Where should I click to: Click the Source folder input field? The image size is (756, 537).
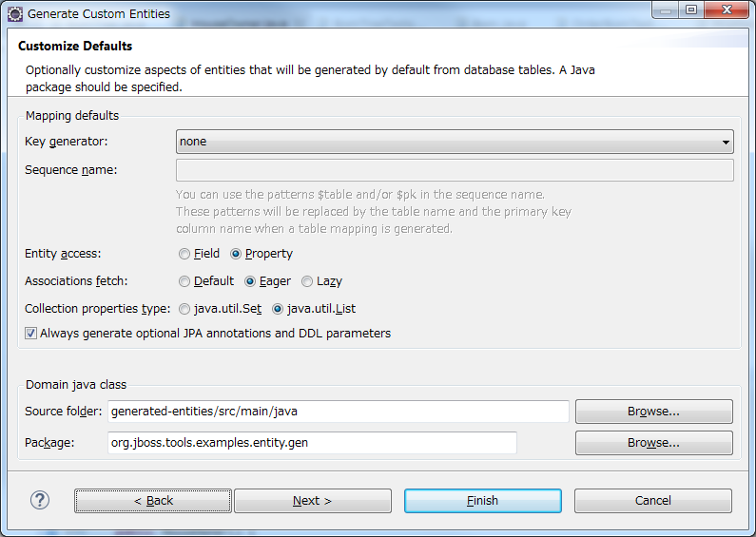(x=338, y=412)
